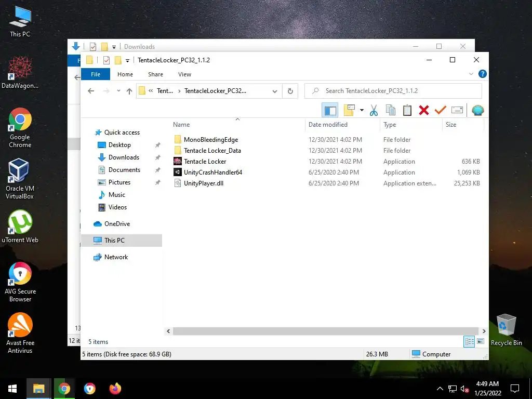This screenshot has height=399, width=532.
Task: Click the Paste clipboard icon
Action: 407,110
